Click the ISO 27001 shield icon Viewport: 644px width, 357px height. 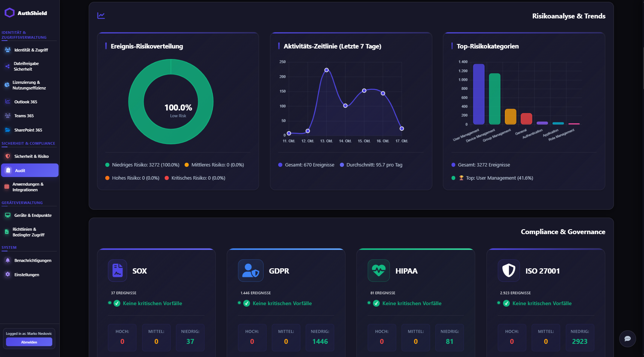pyautogui.click(x=509, y=271)
